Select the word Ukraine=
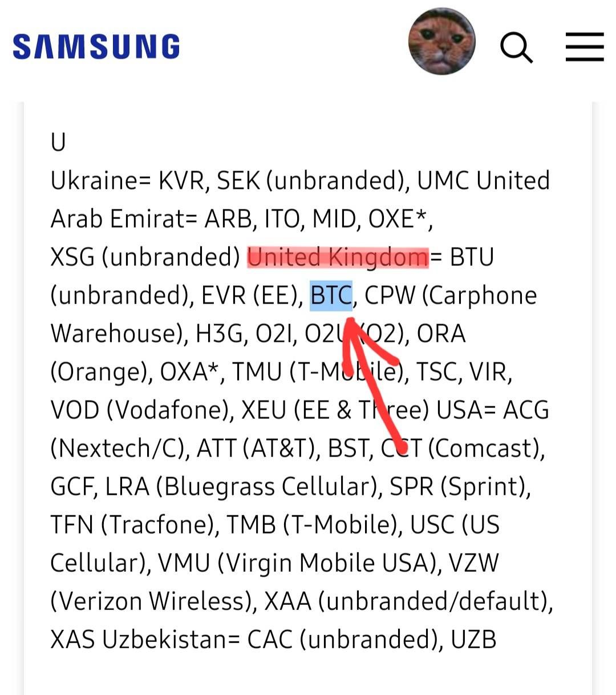Screen dimensions: 616x695 coord(100,181)
